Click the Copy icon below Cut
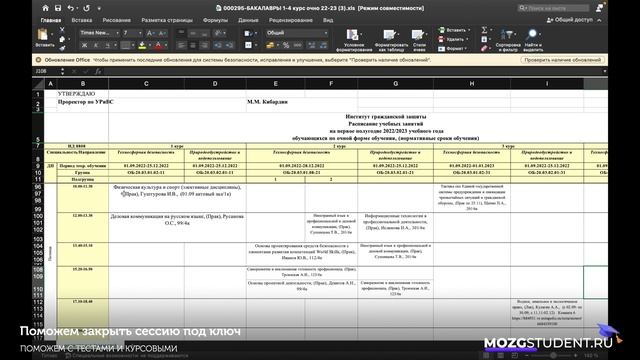The width and height of the screenshot is (640, 360). tap(62, 39)
